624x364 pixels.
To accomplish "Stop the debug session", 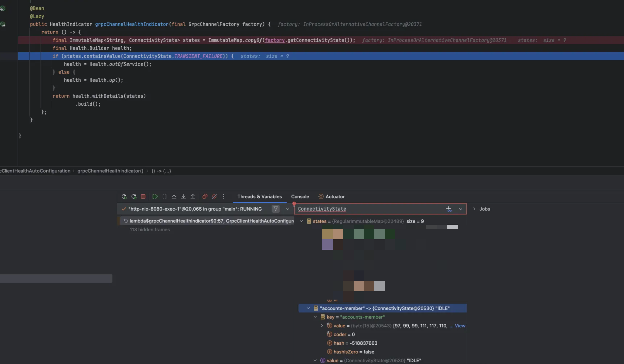I will tap(143, 196).
